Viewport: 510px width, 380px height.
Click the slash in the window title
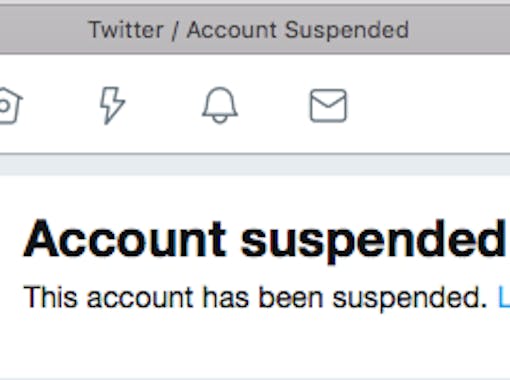[x=175, y=31]
